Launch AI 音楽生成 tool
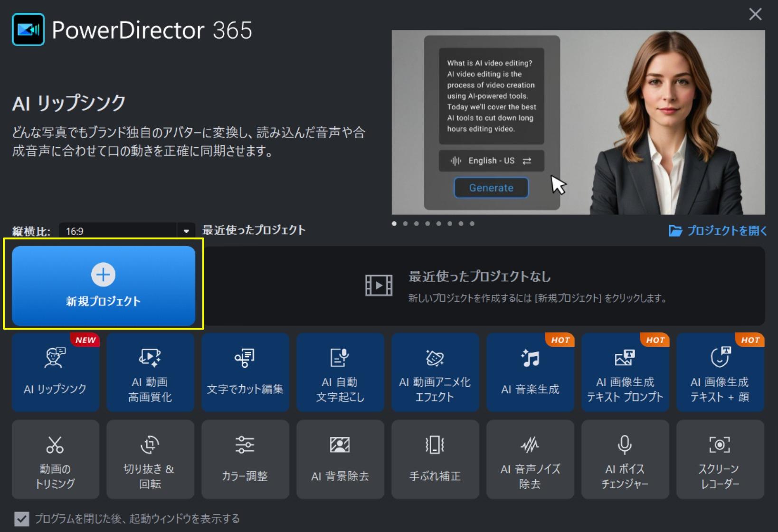This screenshot has width=778, height=532. [x=530, y=372]
